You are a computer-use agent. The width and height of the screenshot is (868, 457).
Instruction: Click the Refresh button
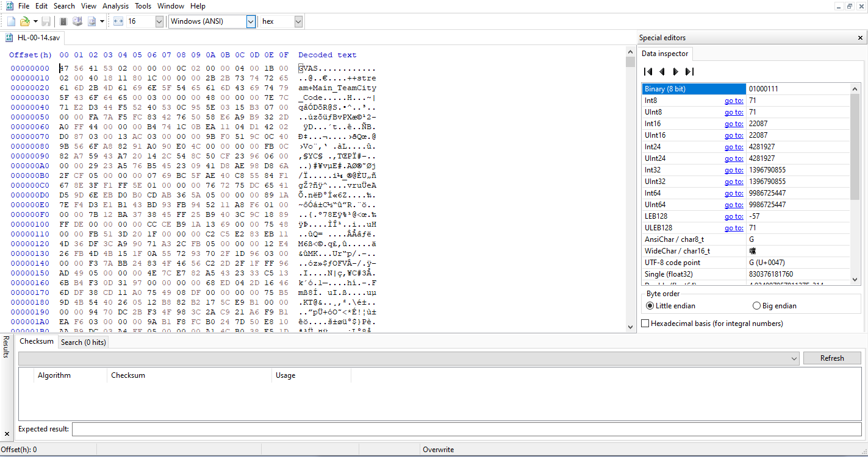click(832, 358)
